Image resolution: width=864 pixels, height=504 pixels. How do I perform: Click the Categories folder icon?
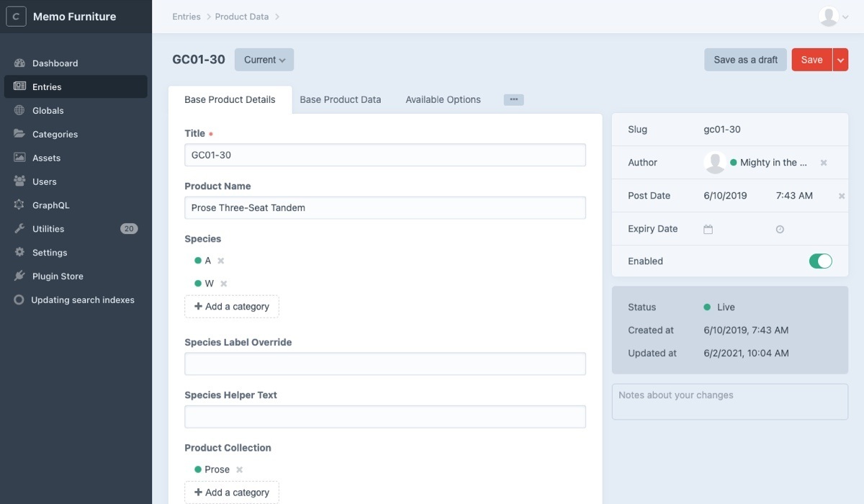coord(19,135)
